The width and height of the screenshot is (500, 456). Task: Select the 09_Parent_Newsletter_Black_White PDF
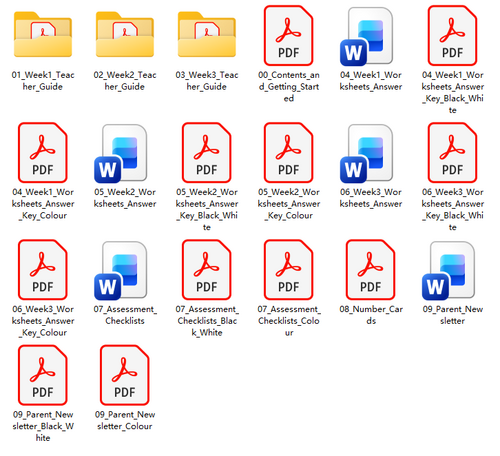point(43,375)
